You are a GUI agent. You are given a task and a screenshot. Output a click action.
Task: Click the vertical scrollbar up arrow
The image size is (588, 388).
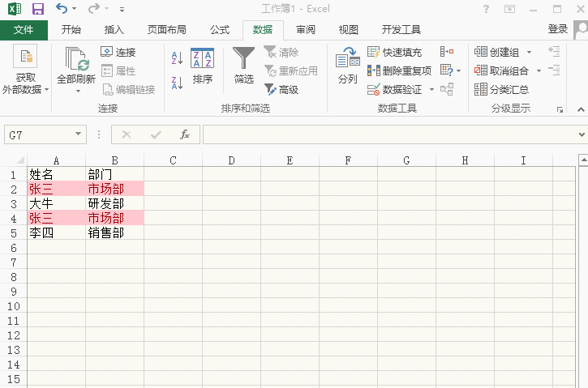coord(583,160)
